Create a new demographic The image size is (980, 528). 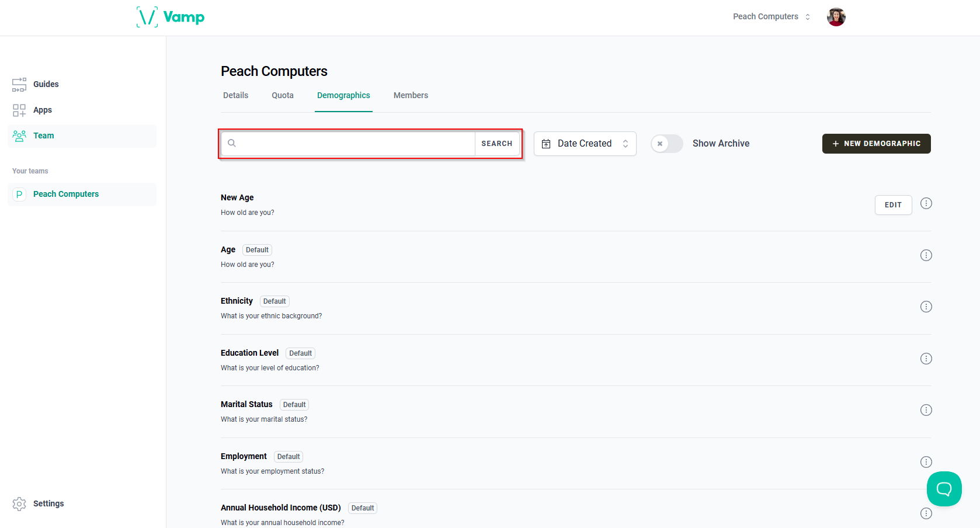(877, 144)
